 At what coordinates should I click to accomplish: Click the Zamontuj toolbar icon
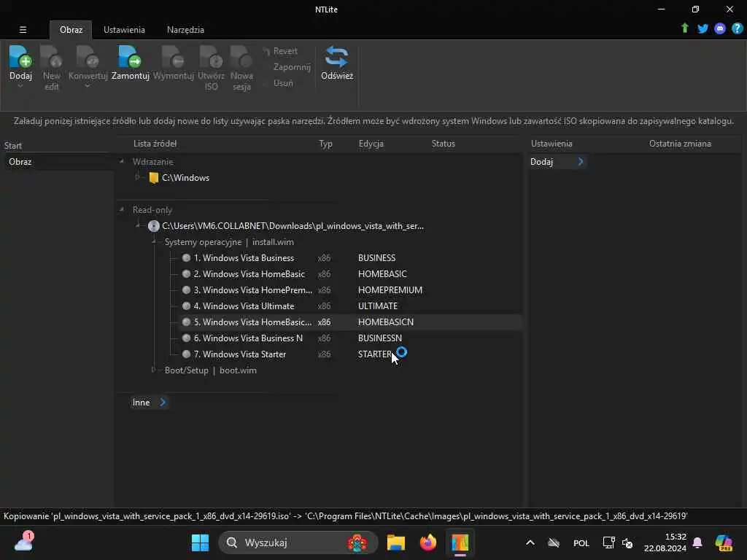pos(130,57)
